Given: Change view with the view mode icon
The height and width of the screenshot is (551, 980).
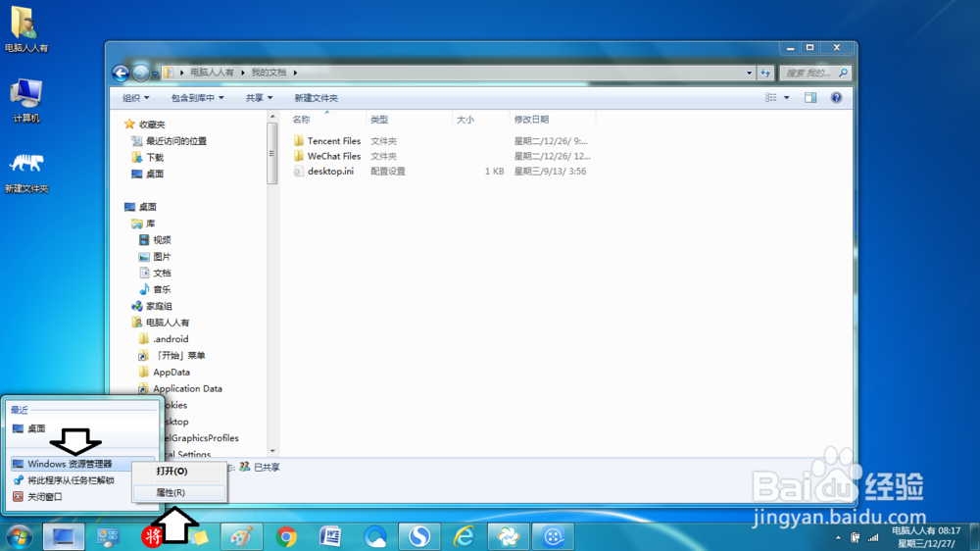Looking at the screenshot, I should click(771, 98).
